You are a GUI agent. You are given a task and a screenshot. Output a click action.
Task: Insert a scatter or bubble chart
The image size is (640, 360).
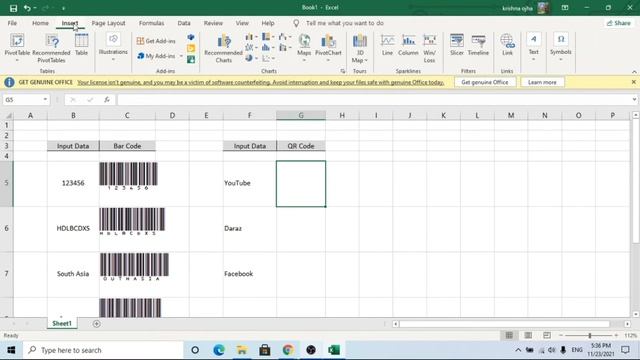click(x=268, y=58)
